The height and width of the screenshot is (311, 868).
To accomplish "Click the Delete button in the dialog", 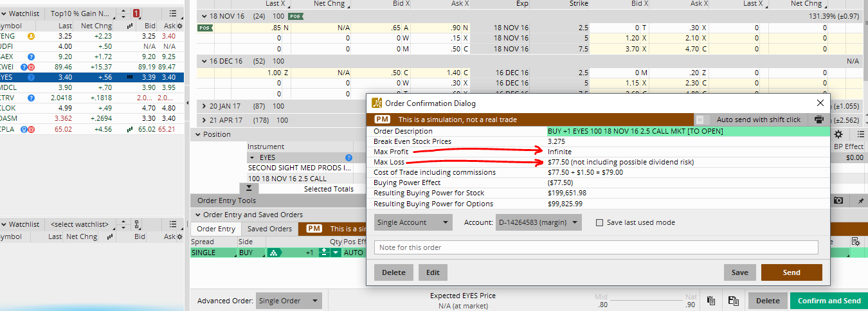I will pyautogui.click(x=393, y=272).
